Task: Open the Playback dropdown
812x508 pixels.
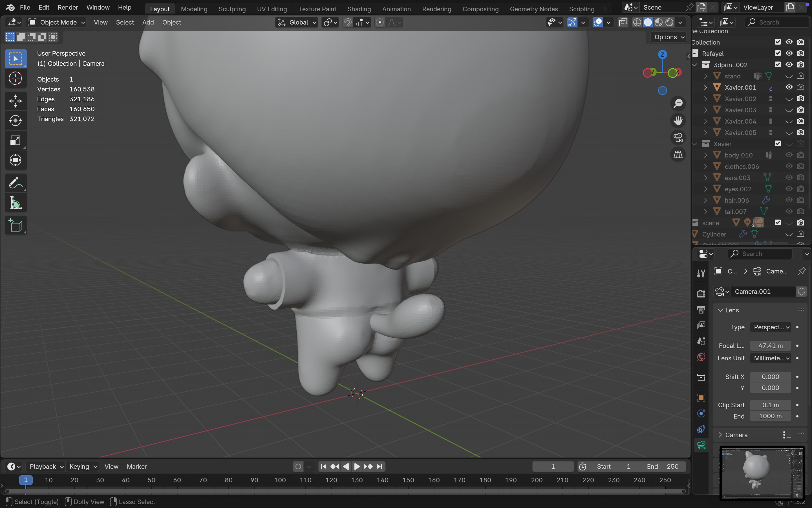Action: (x=46, y=466)
